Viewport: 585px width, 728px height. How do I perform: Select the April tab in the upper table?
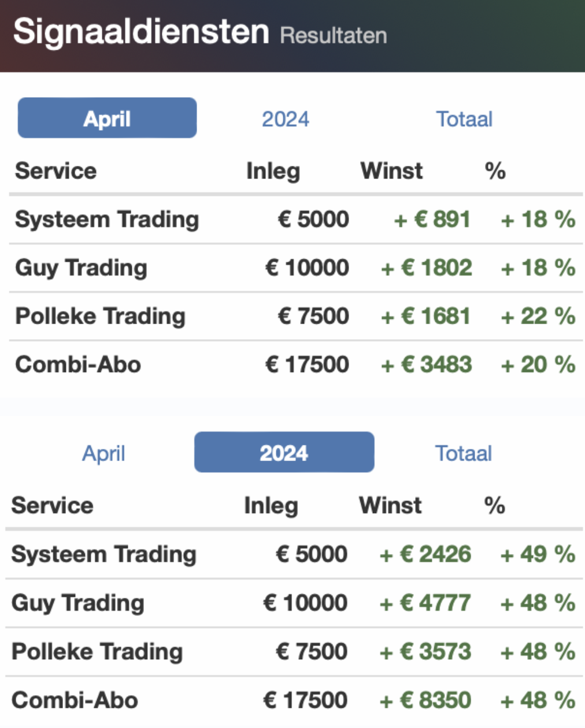pyautogui.click(x=107, y=118)
